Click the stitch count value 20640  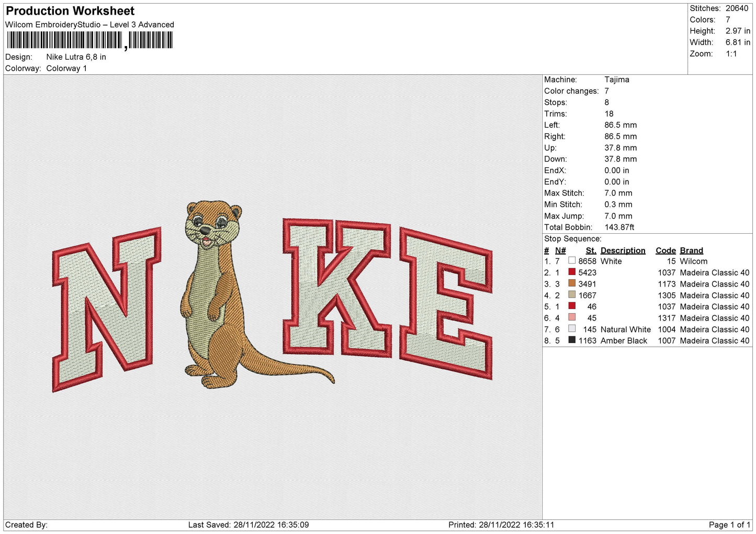pos(737,8)
